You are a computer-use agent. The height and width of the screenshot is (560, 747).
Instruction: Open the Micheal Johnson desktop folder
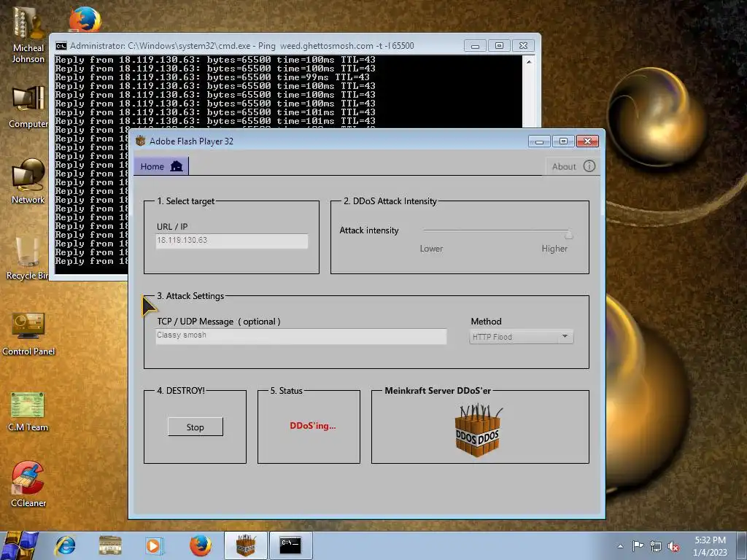[28, 34]
